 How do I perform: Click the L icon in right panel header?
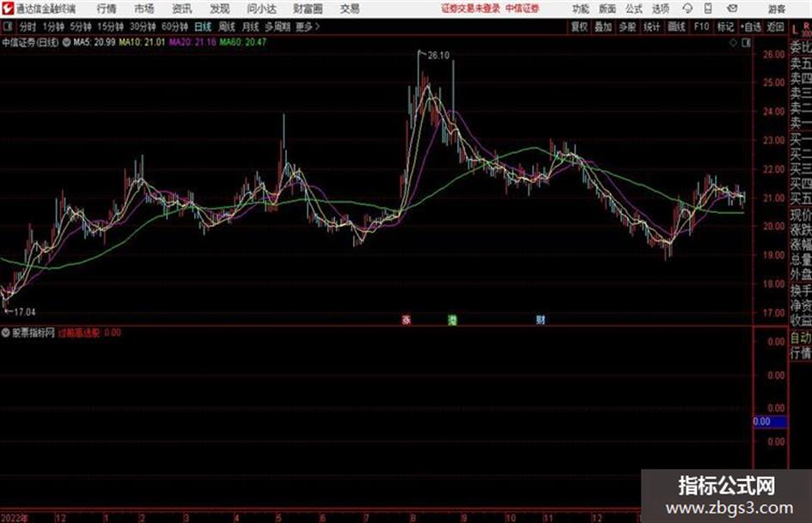(795, 30)
